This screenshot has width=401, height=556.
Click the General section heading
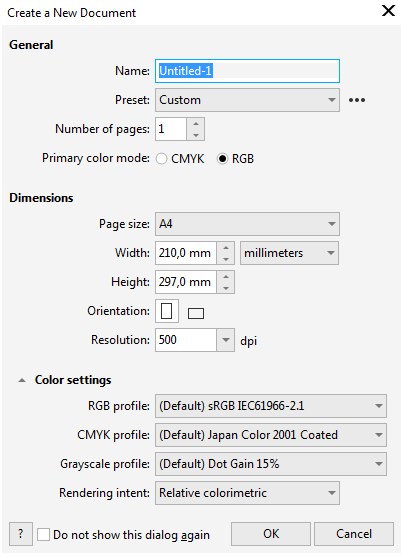tap(31, 45)
